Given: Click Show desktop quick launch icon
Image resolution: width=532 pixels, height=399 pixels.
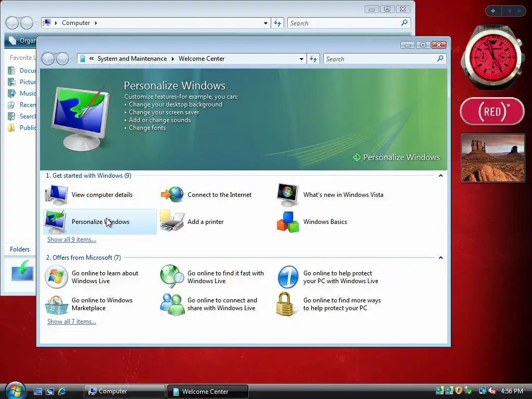Looking at the screenshot, I should (x=37, y=391).
